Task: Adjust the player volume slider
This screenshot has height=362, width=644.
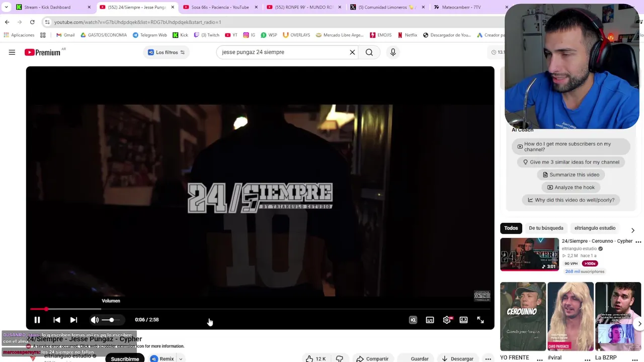Action: point(111,320)
